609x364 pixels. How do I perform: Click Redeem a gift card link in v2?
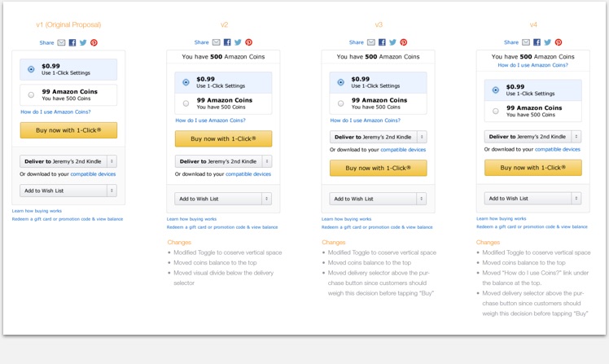(x=222, y=227)
